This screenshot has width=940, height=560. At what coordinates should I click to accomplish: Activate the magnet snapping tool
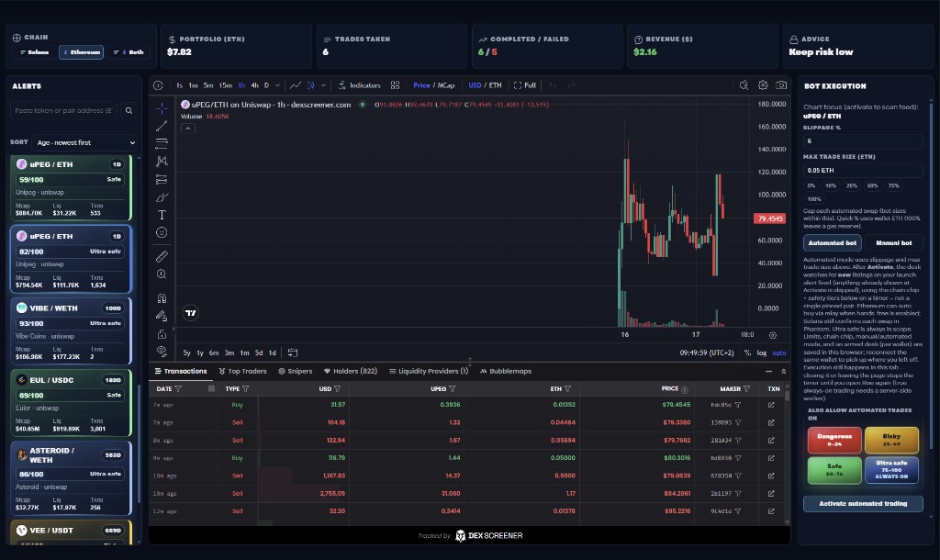click(x=162, y=297)
